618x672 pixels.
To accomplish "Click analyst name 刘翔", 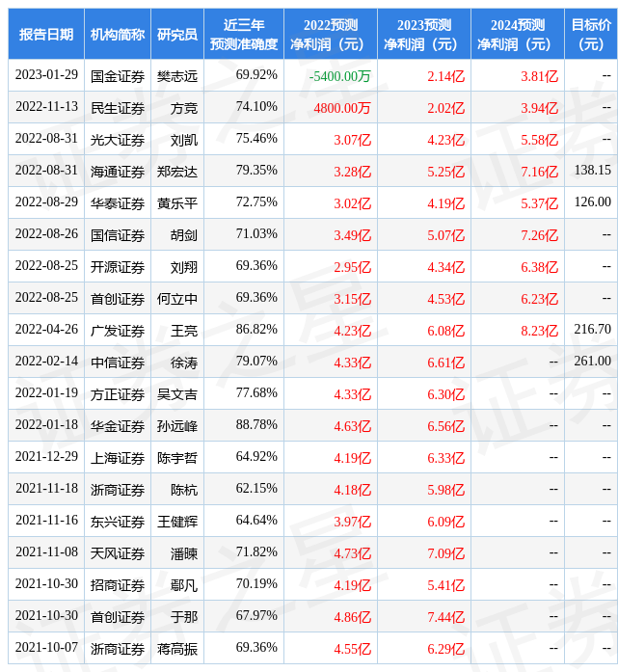I will pyautogui.click(x=184, y=267).
